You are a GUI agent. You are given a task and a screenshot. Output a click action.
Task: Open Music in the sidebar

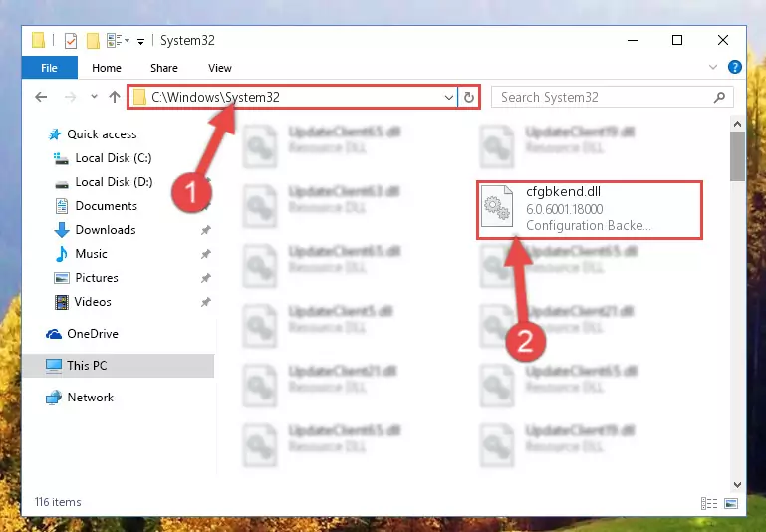[x=91, y=253]
